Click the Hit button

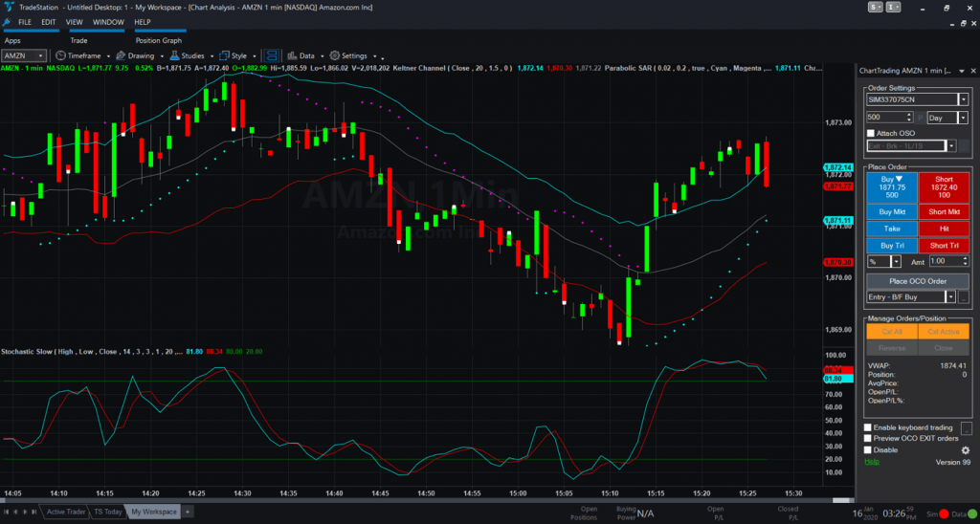[944, 229]
